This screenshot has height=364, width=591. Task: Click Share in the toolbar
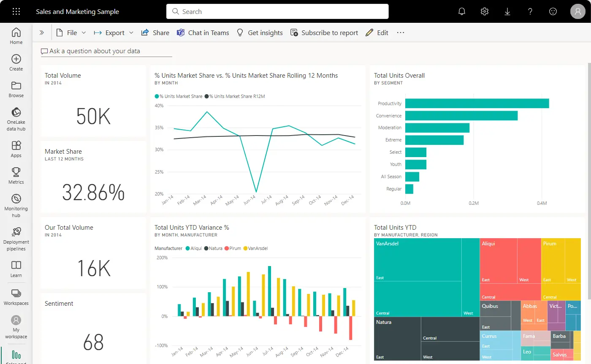click(155, 33)
